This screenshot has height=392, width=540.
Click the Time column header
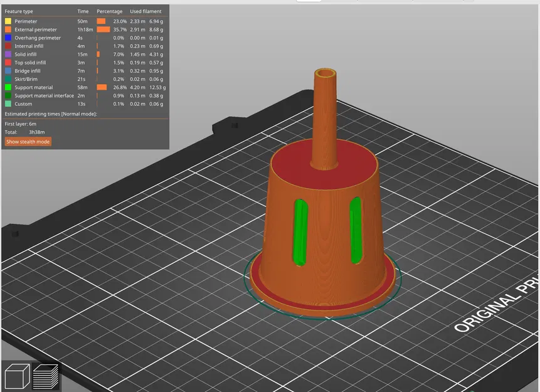coord(83,11)
